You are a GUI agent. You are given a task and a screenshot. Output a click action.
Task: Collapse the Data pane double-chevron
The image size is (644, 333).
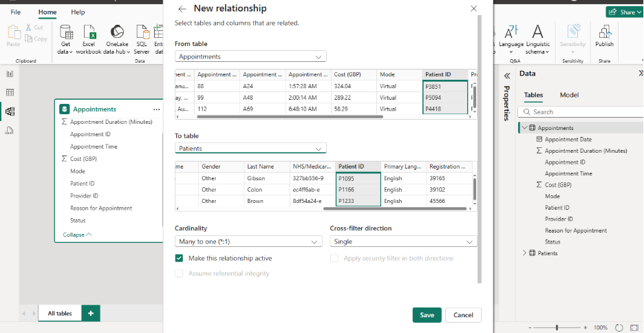coord(641,74)
